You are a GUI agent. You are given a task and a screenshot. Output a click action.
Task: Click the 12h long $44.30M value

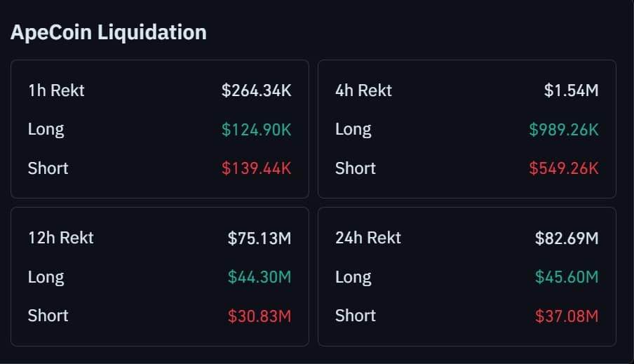[259, 277]
